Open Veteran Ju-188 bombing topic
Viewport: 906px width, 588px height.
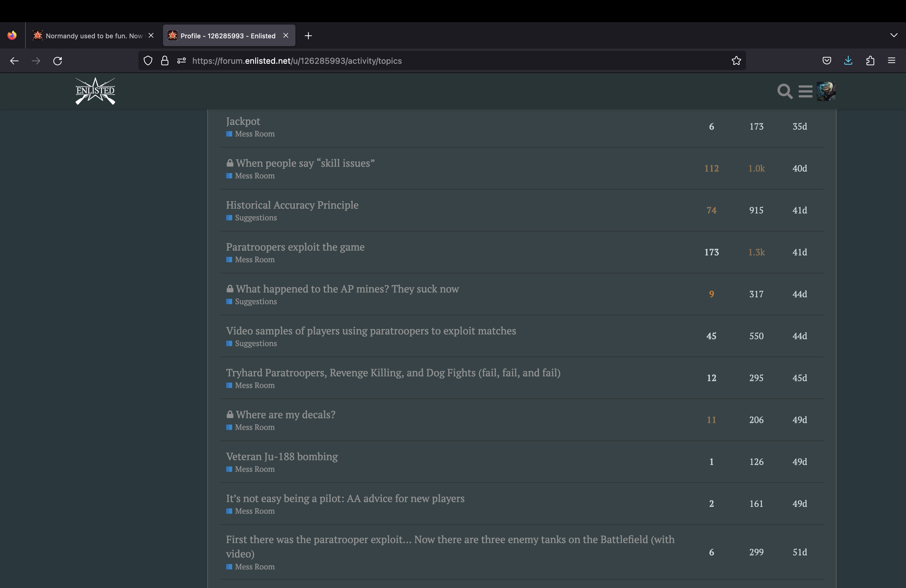282,456
